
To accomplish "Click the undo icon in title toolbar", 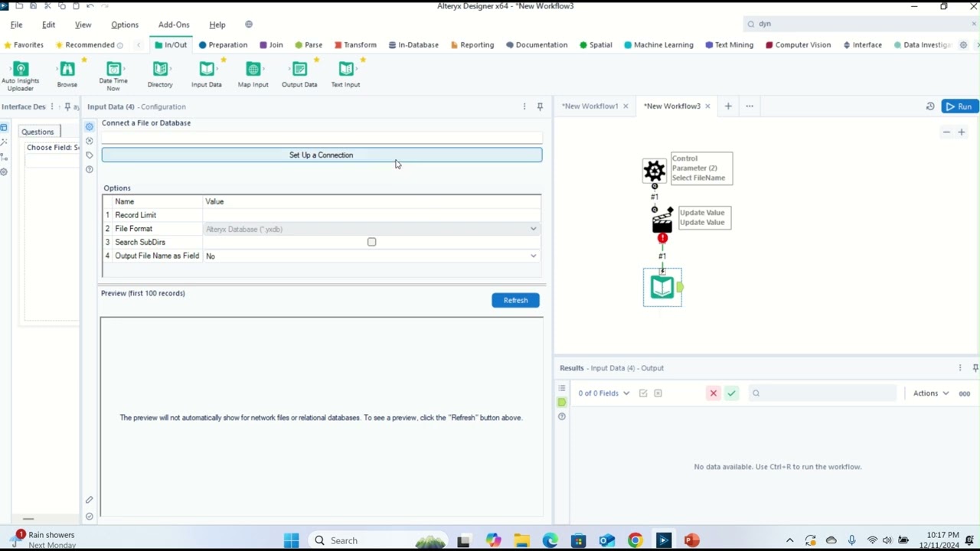I will (90, 6).
